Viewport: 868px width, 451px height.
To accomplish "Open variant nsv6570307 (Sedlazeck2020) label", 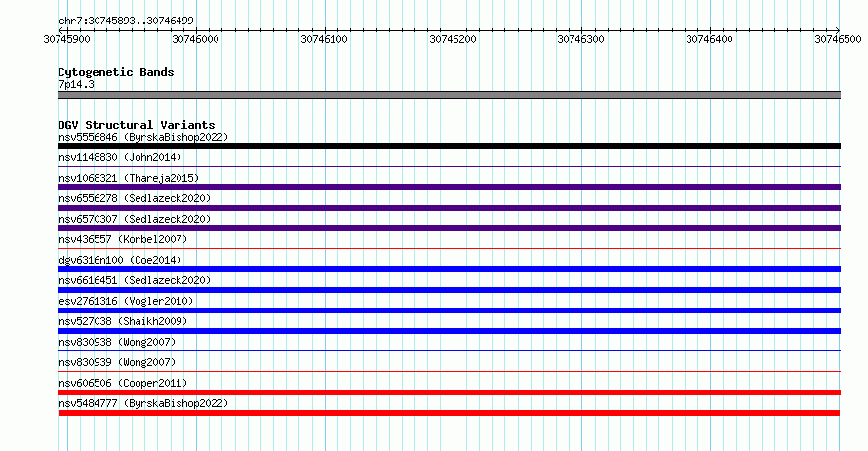I will coord(135,219).
